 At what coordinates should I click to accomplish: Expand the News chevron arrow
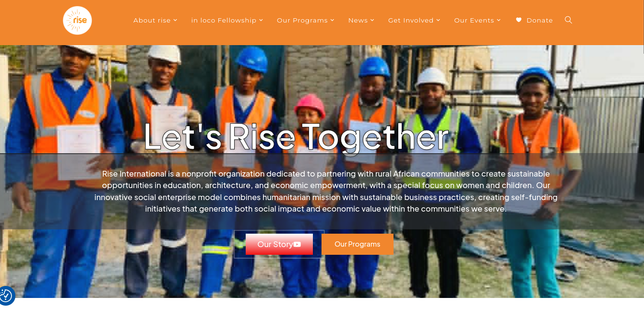pyautogui.click(x=372, y=20)
